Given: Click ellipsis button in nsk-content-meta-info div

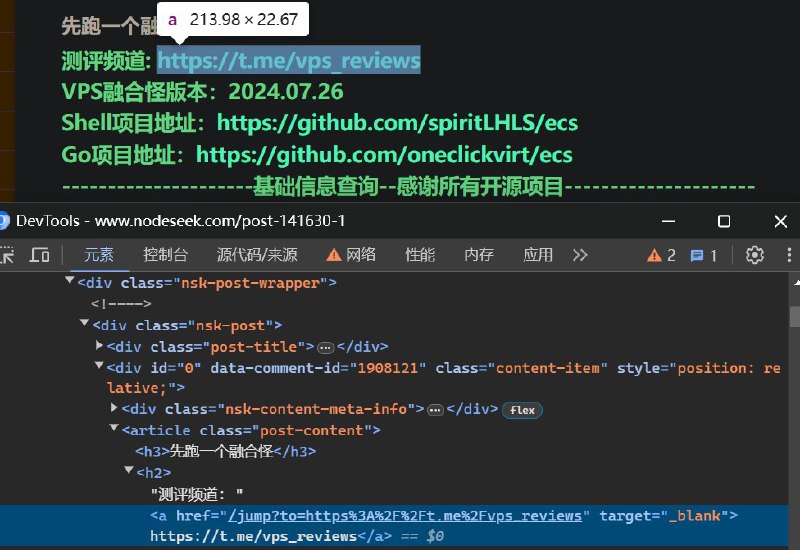Looking at the screenshot, I should tap(435, 409).
